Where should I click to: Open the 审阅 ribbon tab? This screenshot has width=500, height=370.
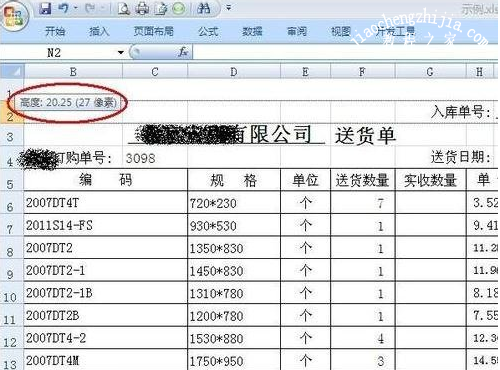point(297,32)
